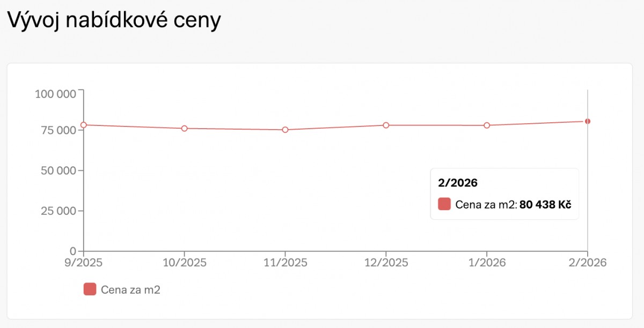Click the '2/2026' tooltip heading
This screenshot has height=328, width=644.
tap(458, 183)
